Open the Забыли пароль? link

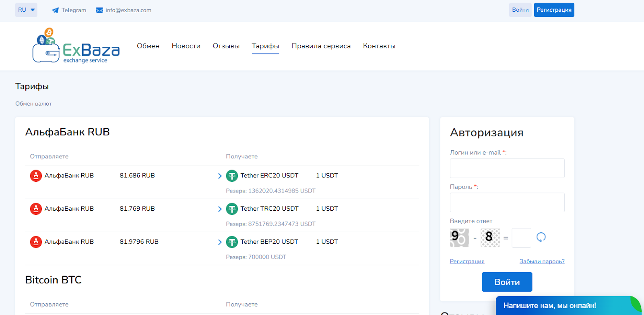point(542,261)
